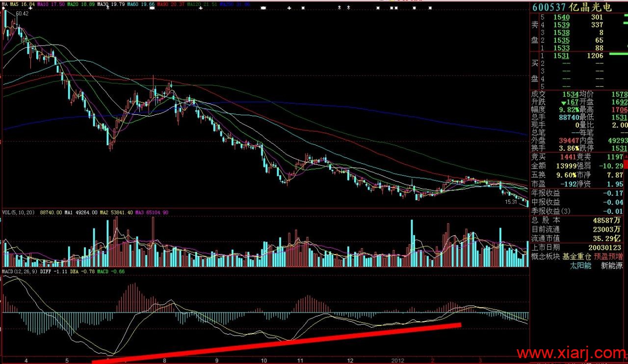Click the MA20 18.89 indicator label

(x=80, y=4)
